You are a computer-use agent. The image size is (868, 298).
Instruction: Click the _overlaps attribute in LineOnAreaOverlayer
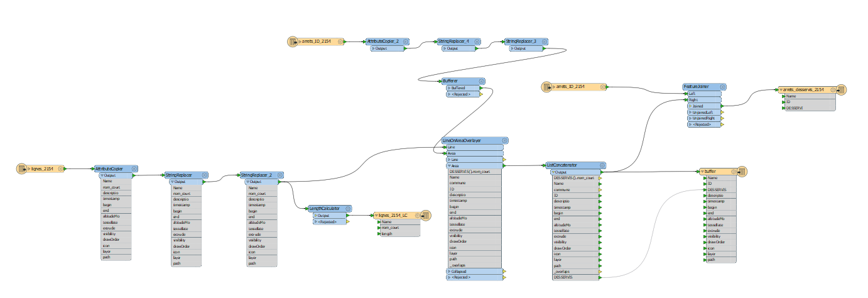click(x=458, y=265)
